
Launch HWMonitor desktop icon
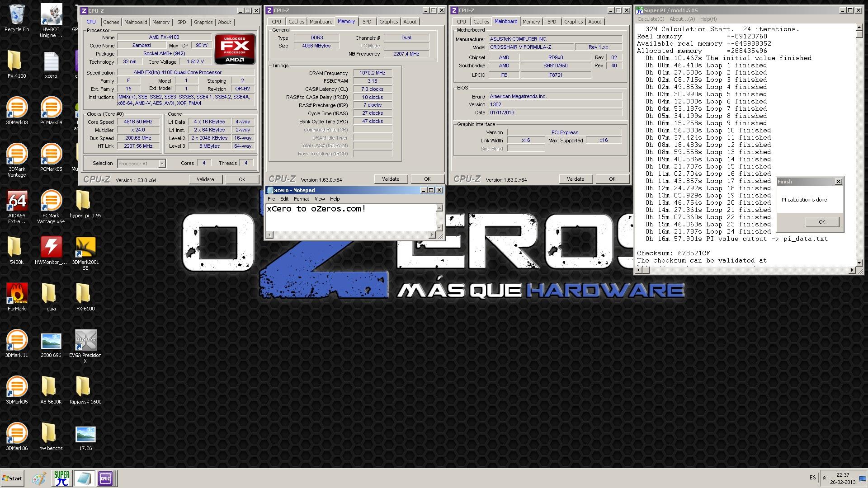point(51,251)
